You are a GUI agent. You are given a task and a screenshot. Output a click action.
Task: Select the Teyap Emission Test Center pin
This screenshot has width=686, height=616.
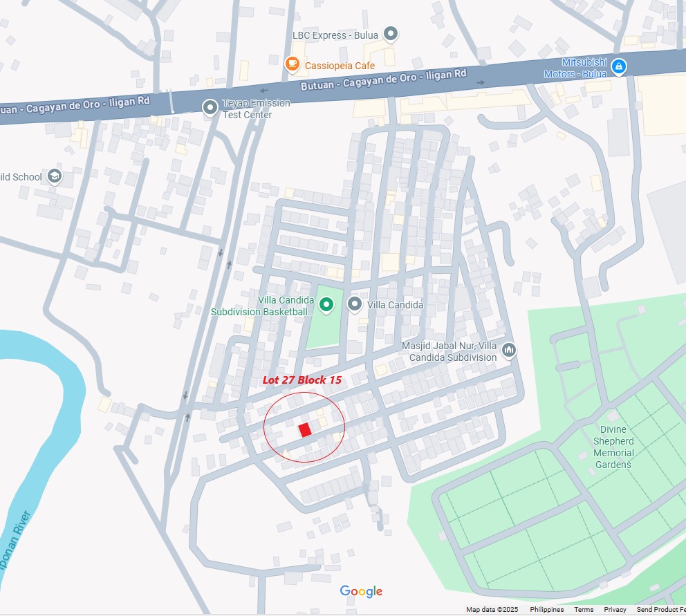pyautogui.click(x=210, y=107)
